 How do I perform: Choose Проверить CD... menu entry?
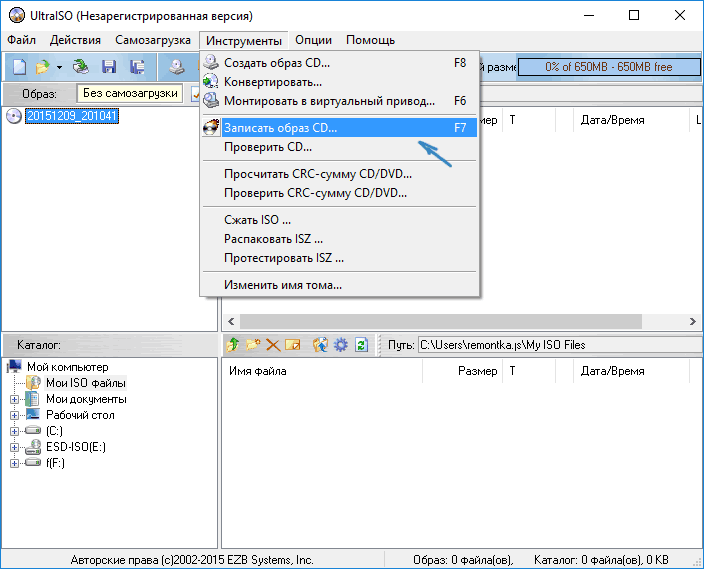pos(340,147)
